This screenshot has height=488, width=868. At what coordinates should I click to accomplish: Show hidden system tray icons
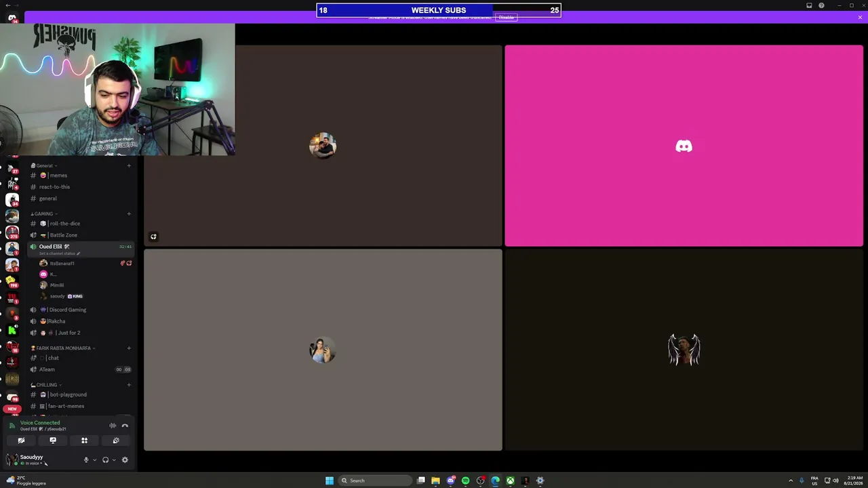click(790, 481)
